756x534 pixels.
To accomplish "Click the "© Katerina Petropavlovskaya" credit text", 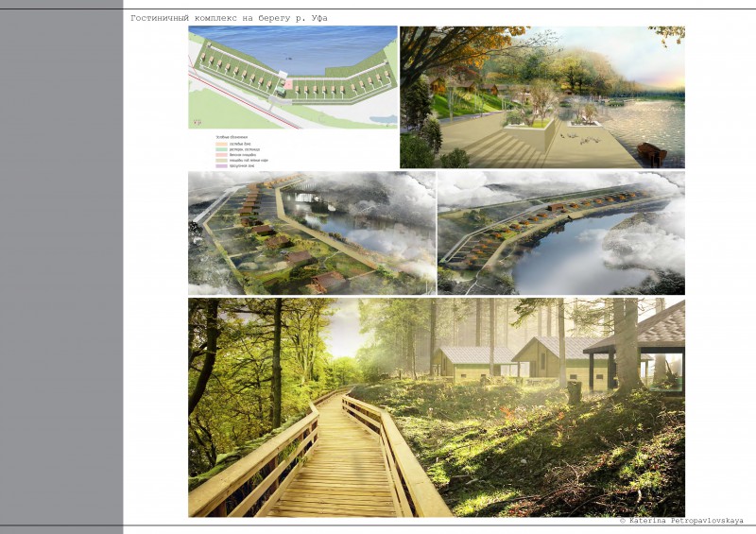I will pyautogui.click(x=681, y=521).
